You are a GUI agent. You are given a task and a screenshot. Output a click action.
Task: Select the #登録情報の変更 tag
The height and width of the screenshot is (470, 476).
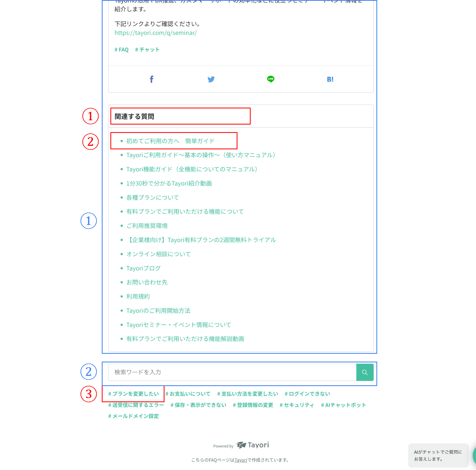click(253, 405)
